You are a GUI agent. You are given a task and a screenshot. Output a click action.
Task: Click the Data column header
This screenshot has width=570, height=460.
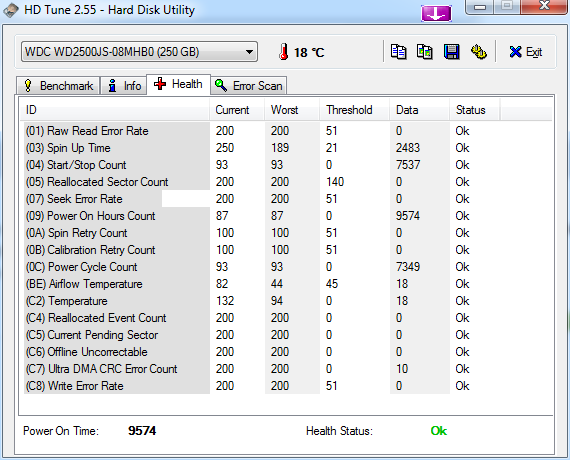[x=420, y=110]
